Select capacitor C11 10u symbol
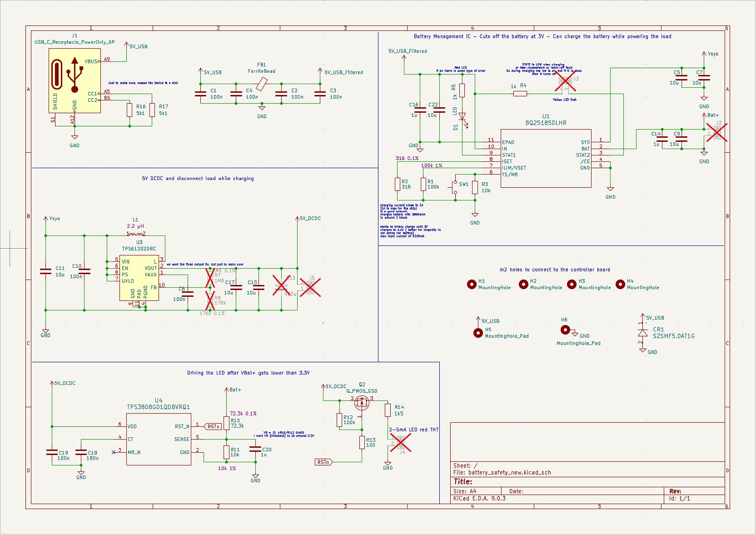This screenshot has width=756, height=535. [45, 271]
